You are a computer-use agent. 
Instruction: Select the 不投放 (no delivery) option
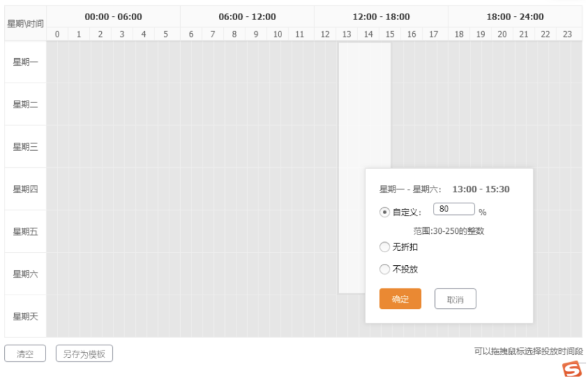[x=384, y=269]
